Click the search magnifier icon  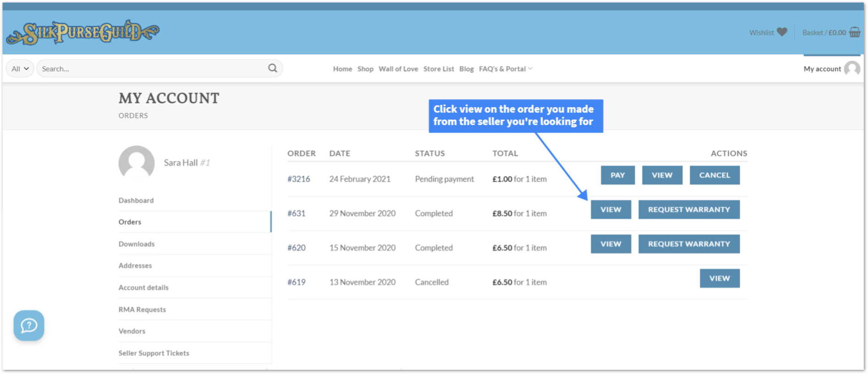pyautogui.click(x=273, y=68)
